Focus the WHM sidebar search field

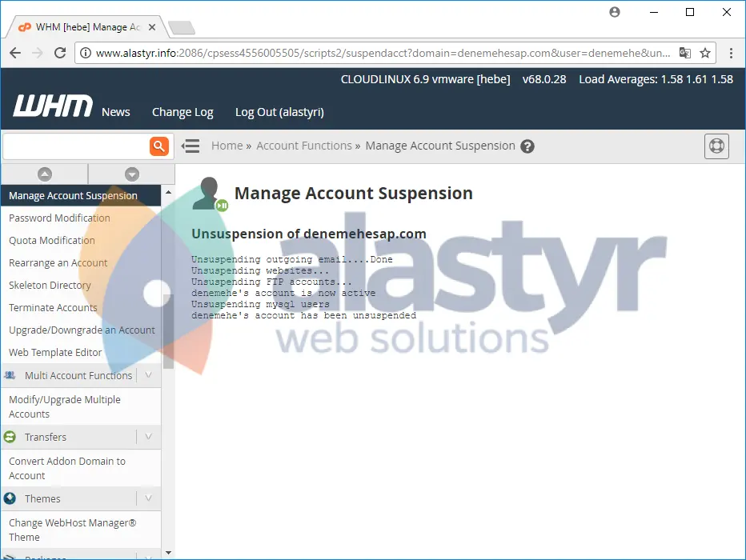coord(76,146)
